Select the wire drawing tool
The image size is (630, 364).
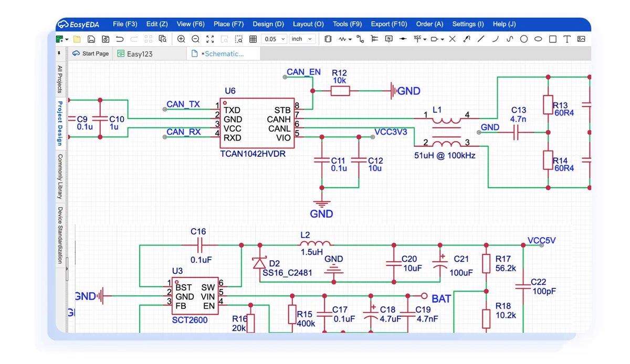[360, 39]
